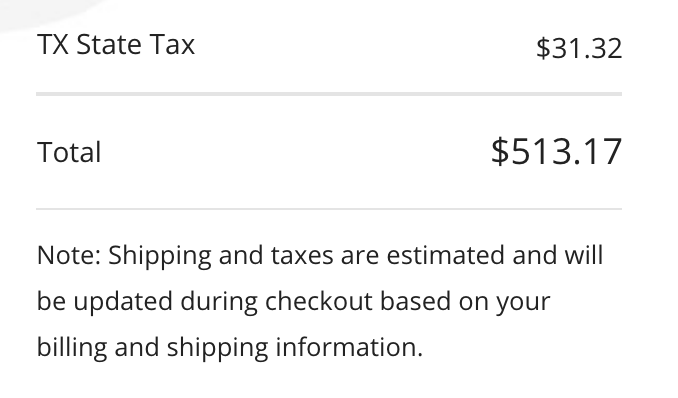This screenshot has width=678, height=398.
Task: Click the word during in the note
Action: [x=219, y=302]
